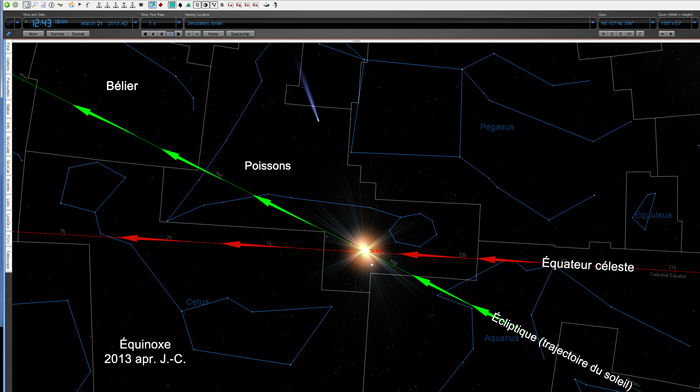Open the Info side tab
This screenshot has width=700, height=392.
(8, 126)
